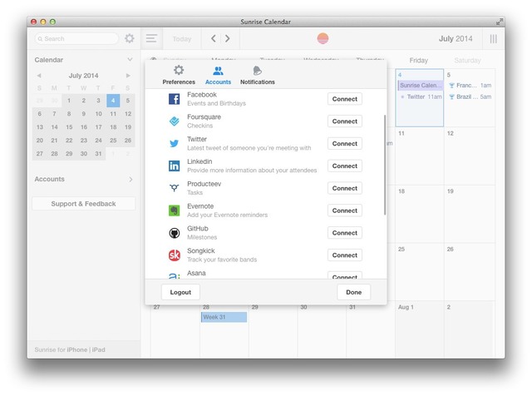Open the Sunrise Calen... event on July 4
Viewport: 532px width, 396px height.
421,85
